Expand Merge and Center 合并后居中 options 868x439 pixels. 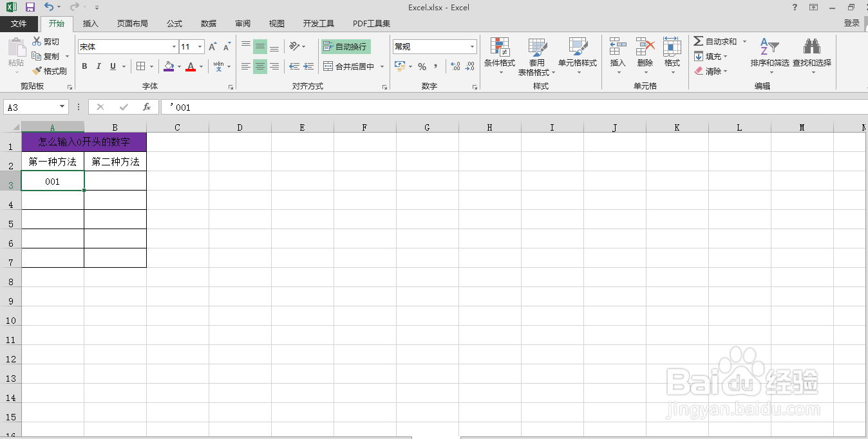[382, 66]
